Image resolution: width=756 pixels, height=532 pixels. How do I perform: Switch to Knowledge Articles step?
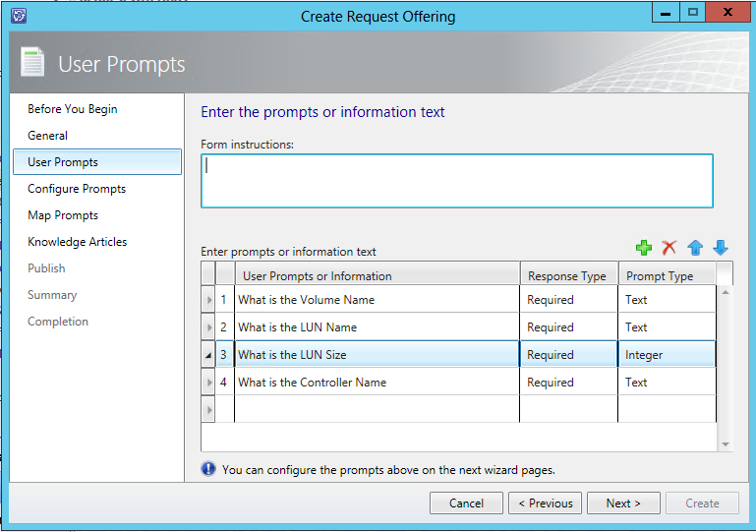coord(78,242)
